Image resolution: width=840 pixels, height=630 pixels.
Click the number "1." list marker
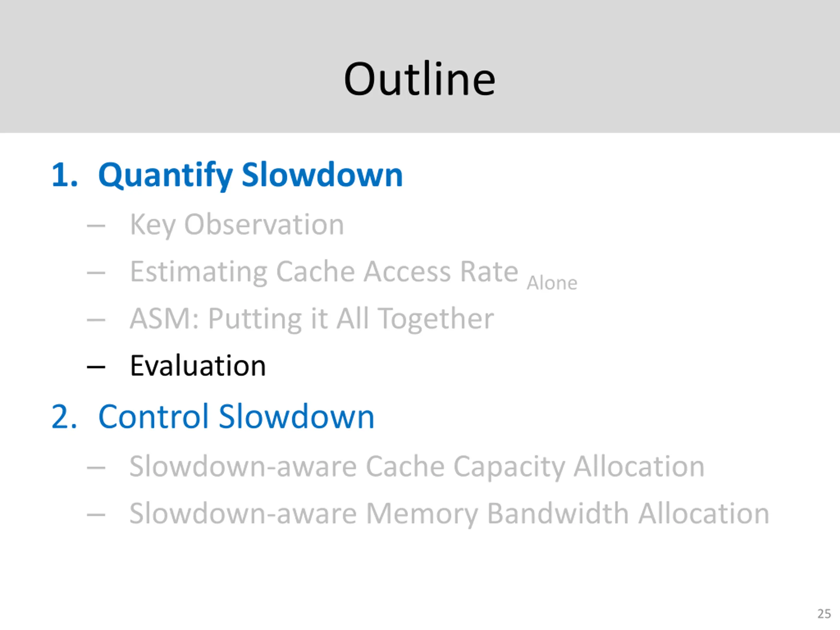(65, 175)
